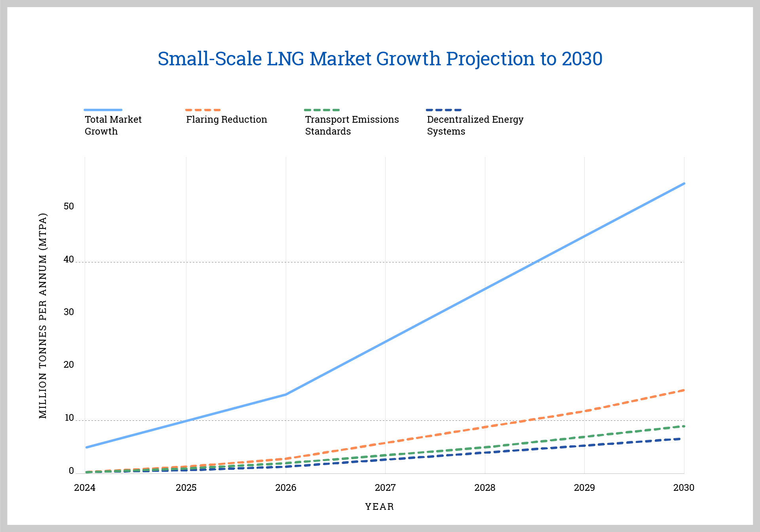Select the Flaring Reduction legend label
Viewport: 760px width, 532px height.
(226, 120)
